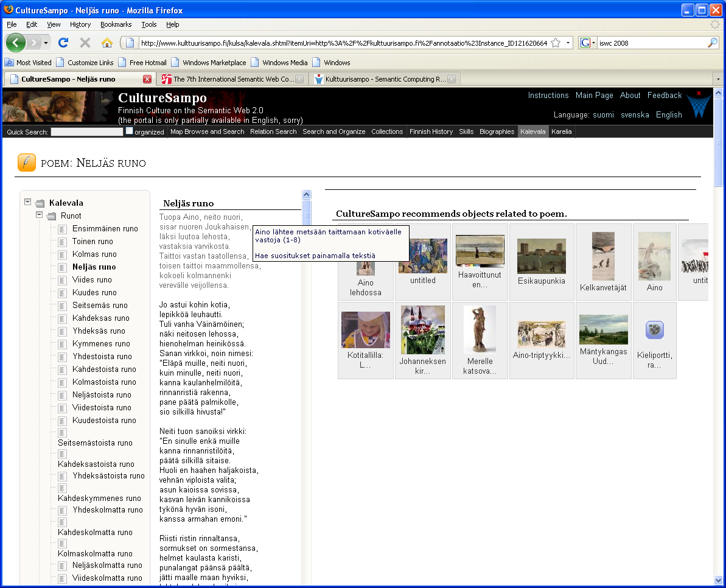This screenshot has width=726, height=588.
Task: Open the File menu
Action: [x=12, y=24]
